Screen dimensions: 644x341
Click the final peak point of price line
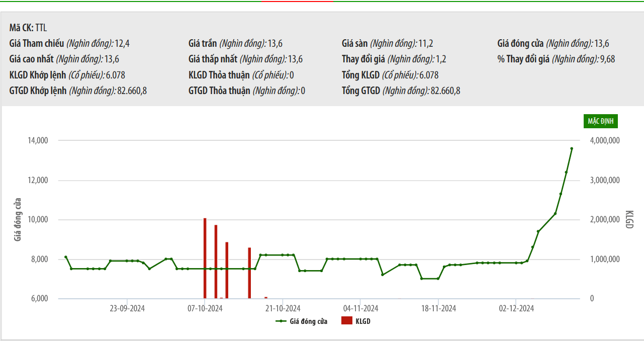pyautogui.click(x=572, y=148)
